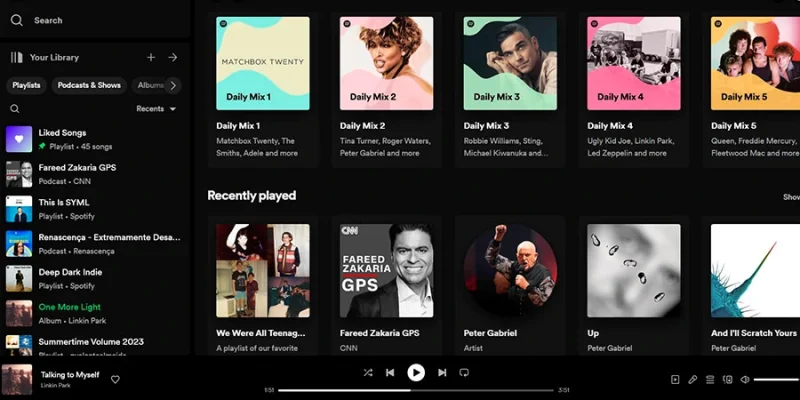Image resolution: width=800 pixels, height=400 pixels.
Task: Skip to the previous track
Action: (390, 373)
